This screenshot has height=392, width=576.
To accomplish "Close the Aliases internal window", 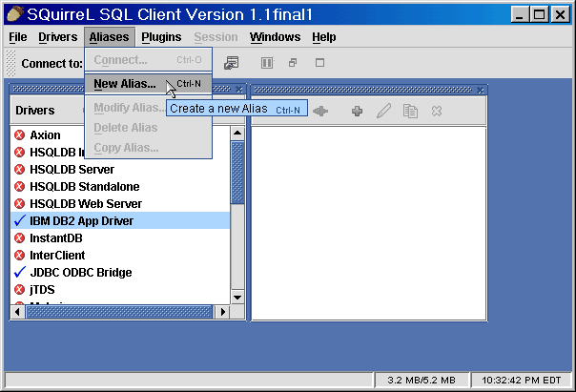I will click(481, 90).
